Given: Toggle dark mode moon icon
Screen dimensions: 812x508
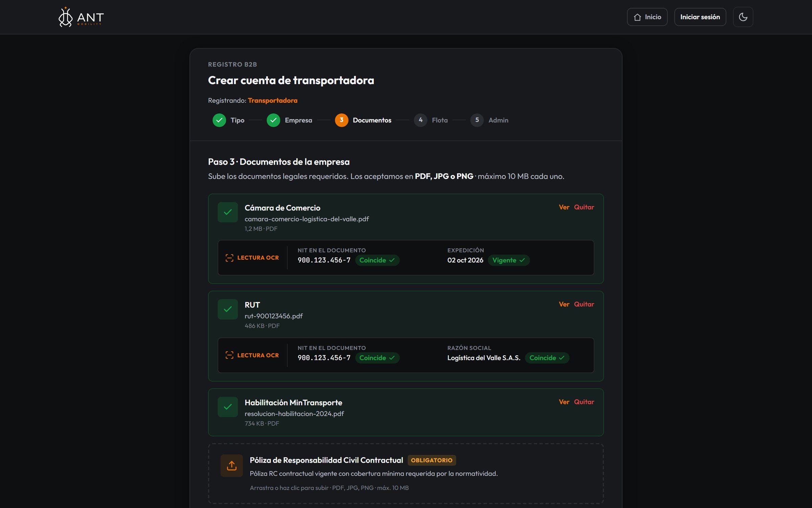Looking at the screenshot, I should click(x=743, y=17).
